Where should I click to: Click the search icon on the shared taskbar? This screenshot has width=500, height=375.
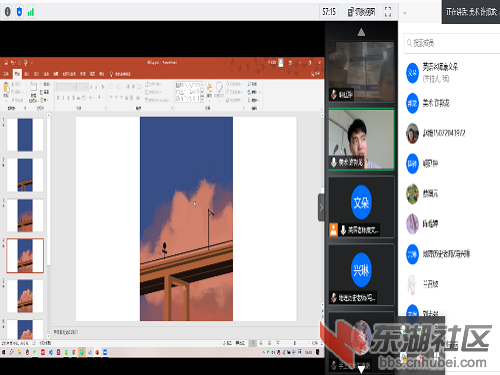11,352
